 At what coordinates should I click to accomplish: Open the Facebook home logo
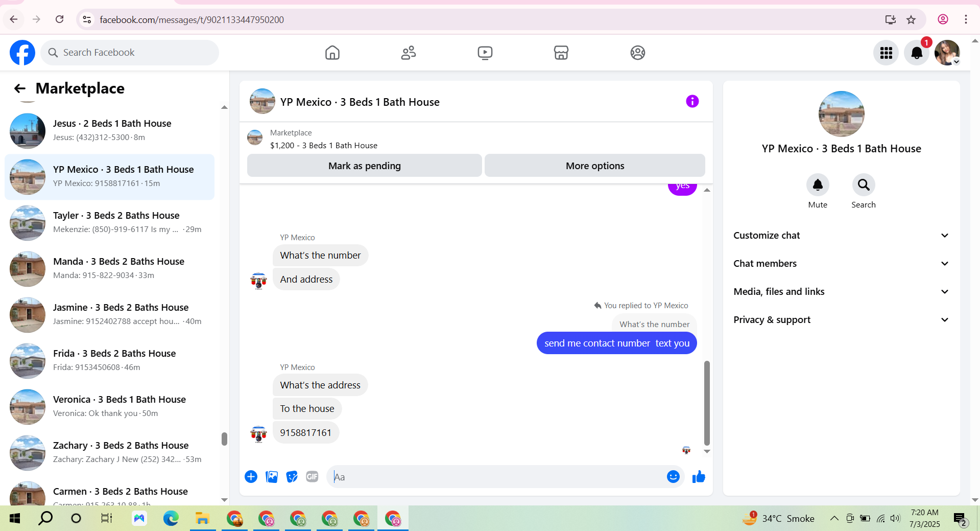pos(22,53)
